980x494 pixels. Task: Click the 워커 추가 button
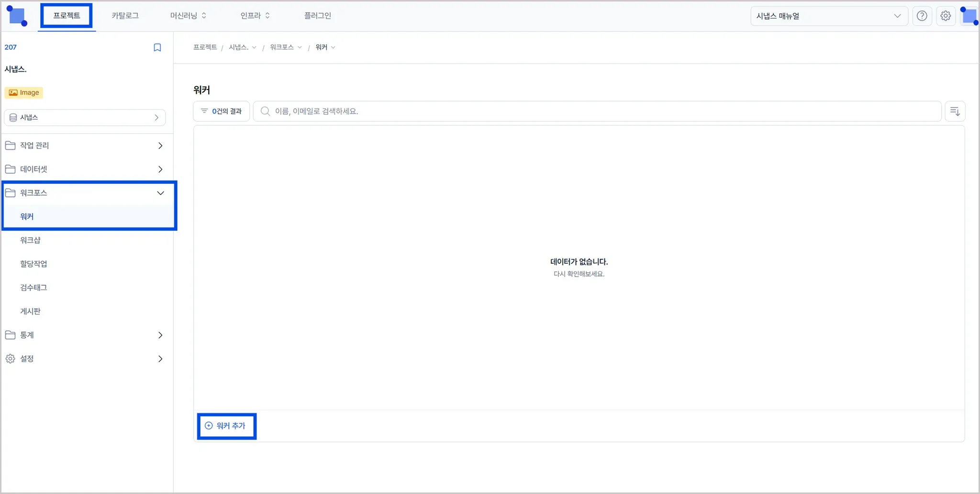click(x=226, y=426)
